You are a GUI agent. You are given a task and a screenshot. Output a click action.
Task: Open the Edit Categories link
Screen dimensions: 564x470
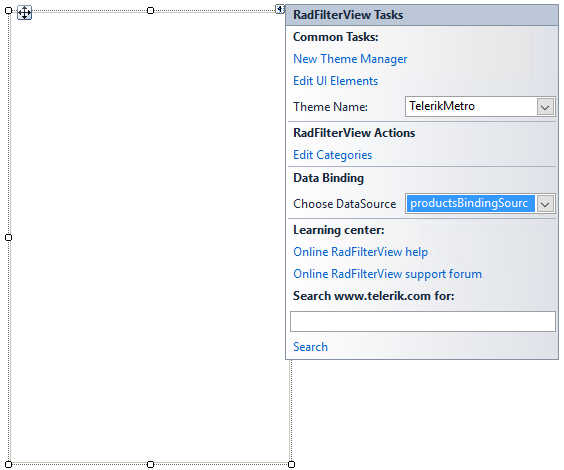[x=332, y=155]
